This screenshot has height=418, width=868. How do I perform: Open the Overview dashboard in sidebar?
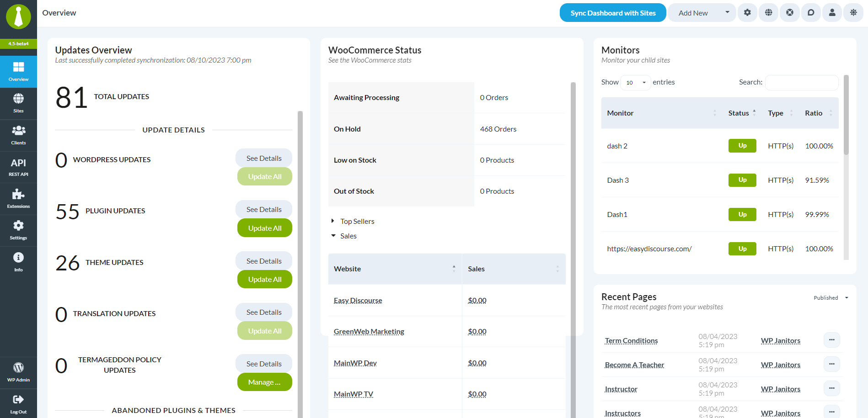click(x=18, y=72)
